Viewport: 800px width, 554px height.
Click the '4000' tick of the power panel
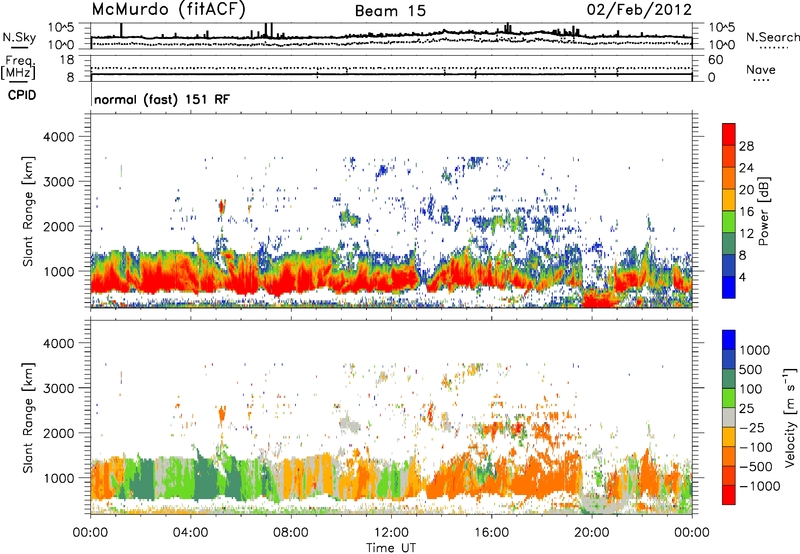tap(59, 137)
